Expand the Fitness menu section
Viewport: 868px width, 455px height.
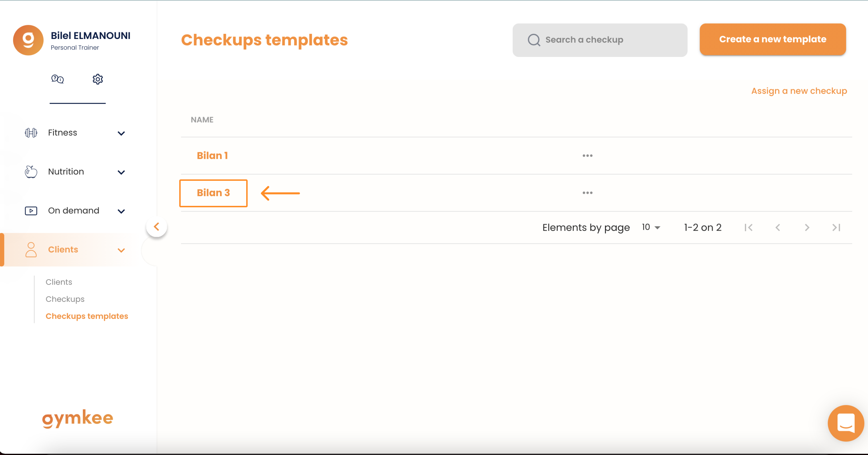(x=75, y=133)
